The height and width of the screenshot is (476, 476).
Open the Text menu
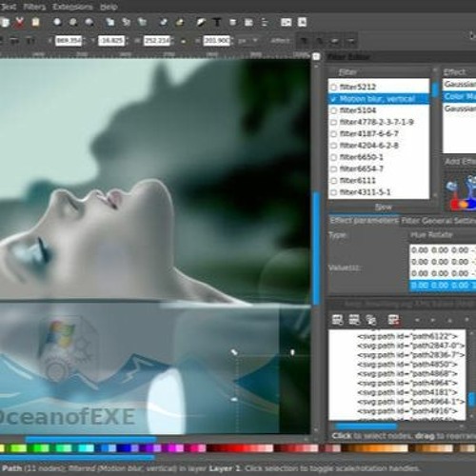(9, 7)
